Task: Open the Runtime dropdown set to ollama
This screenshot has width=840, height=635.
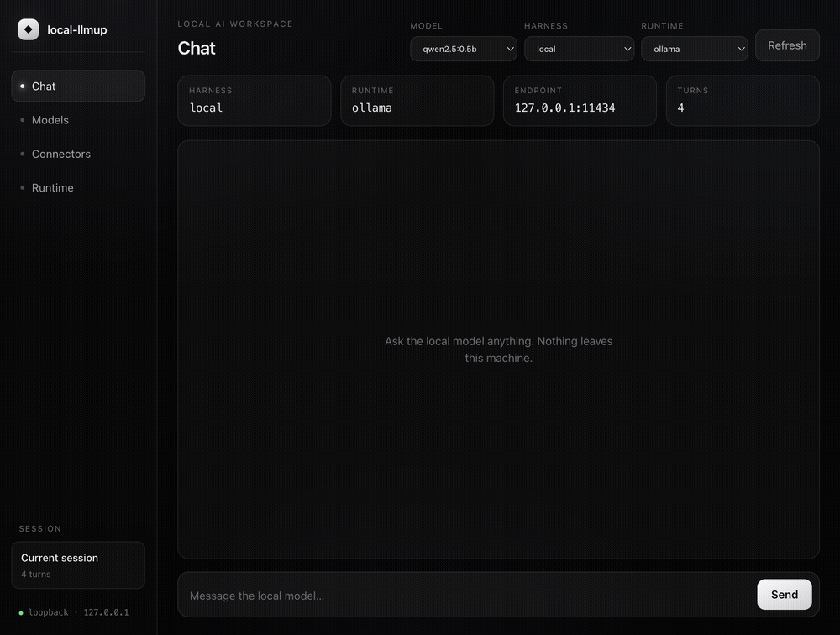Action: point(695,49)
